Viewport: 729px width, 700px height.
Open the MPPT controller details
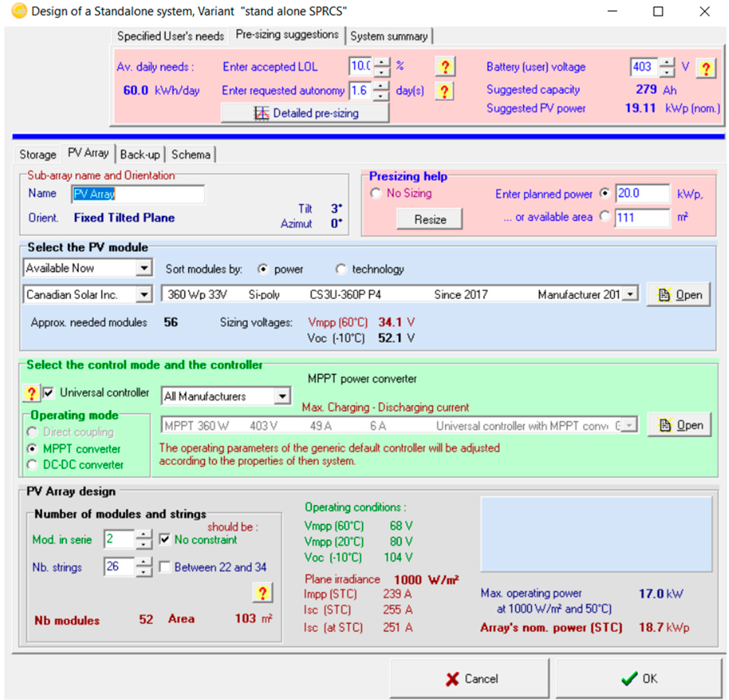(x=679, y=425)
